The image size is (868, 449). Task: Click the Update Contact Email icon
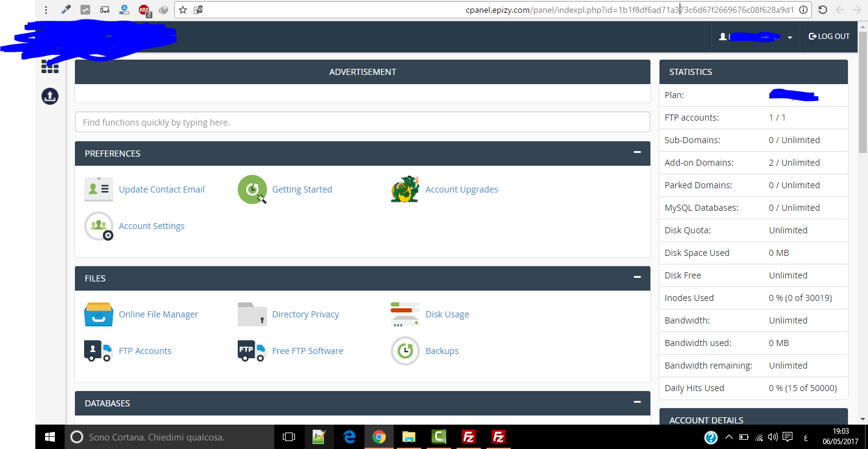(x=99, y=189)
